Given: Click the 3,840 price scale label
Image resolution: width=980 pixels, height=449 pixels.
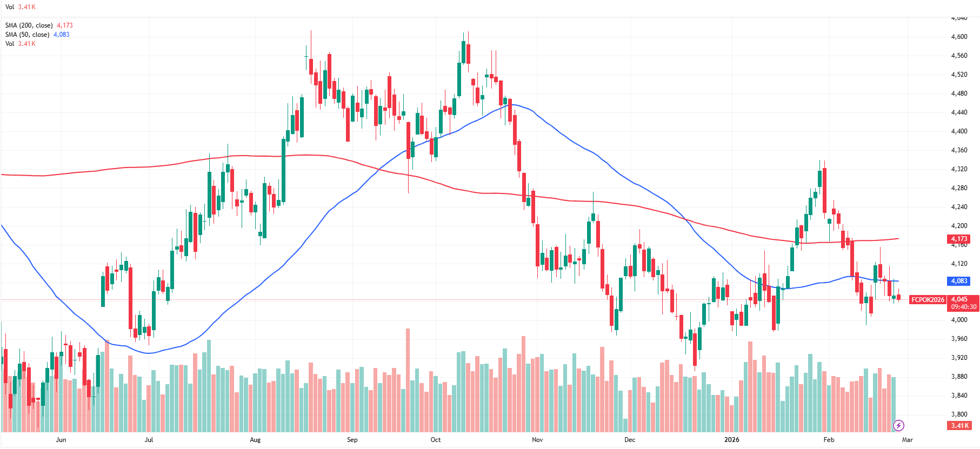Looking at the screenshot, I should [959, 396].
